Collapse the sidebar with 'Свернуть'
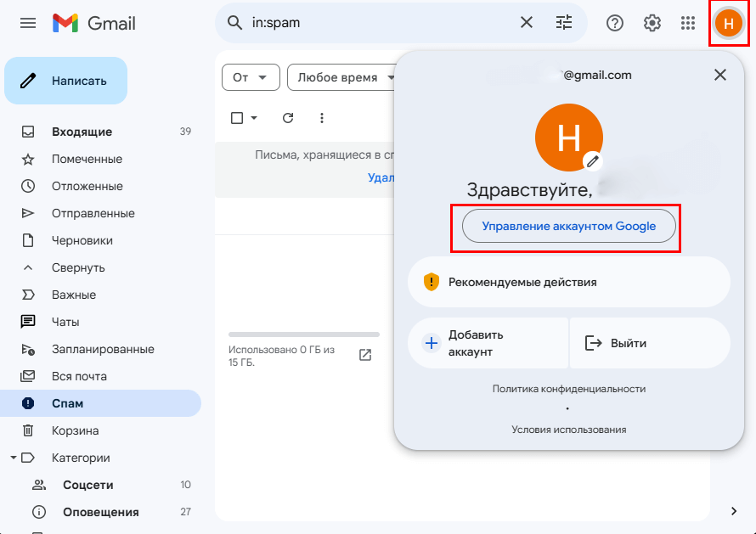This screenshot has width=756, height=534. coord(78,267)
